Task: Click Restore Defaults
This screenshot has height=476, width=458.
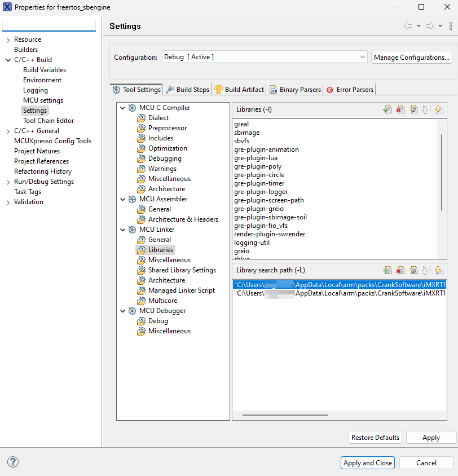Action: point(375,437)
